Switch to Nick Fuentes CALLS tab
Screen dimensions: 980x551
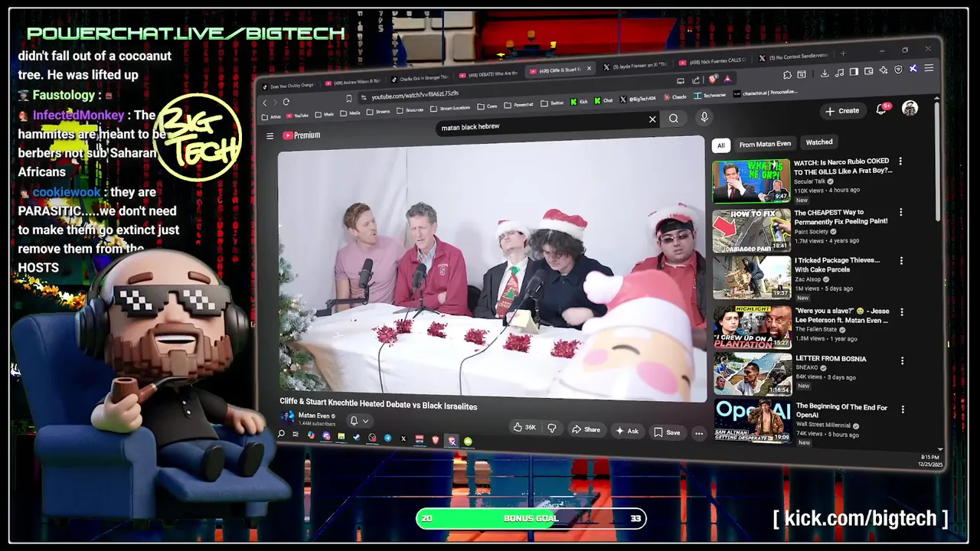click(x=711, y=62)
